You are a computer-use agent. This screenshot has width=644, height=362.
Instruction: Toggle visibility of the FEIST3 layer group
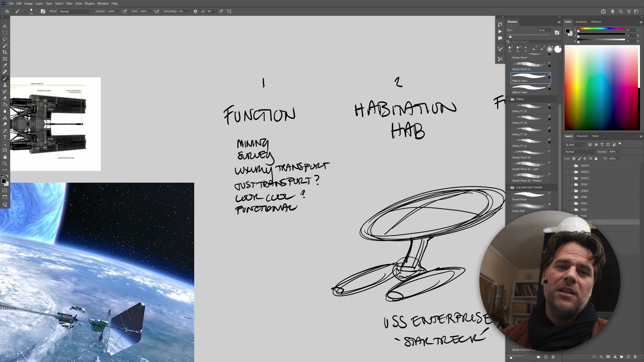(567, 172)
